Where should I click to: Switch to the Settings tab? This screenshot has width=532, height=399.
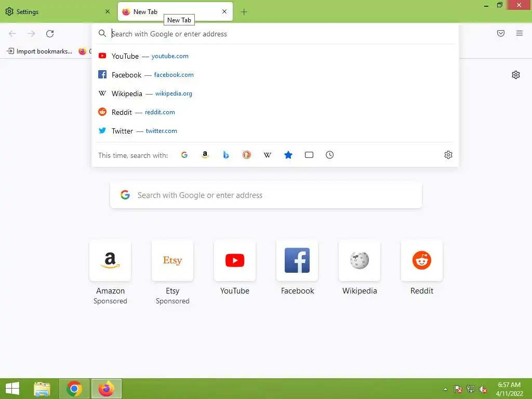coord(58,11)
